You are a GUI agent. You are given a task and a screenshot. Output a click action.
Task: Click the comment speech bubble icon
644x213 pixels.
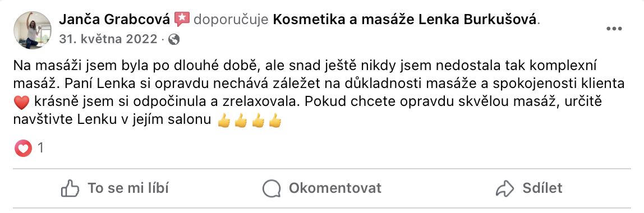[272, 189]
